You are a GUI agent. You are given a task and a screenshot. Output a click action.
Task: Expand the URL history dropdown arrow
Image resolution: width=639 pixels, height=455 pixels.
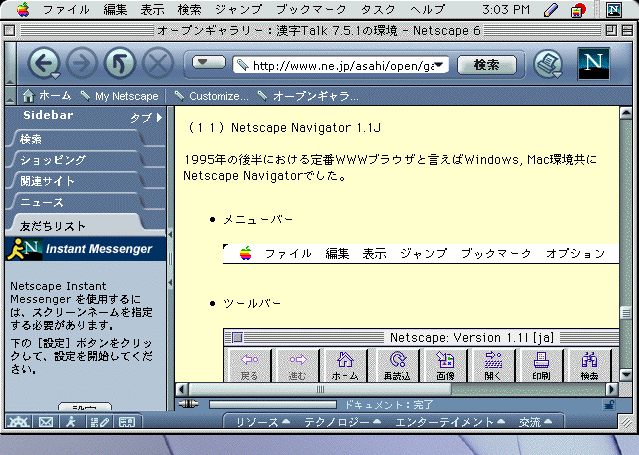pyautogui.click(x=439, y=65)
